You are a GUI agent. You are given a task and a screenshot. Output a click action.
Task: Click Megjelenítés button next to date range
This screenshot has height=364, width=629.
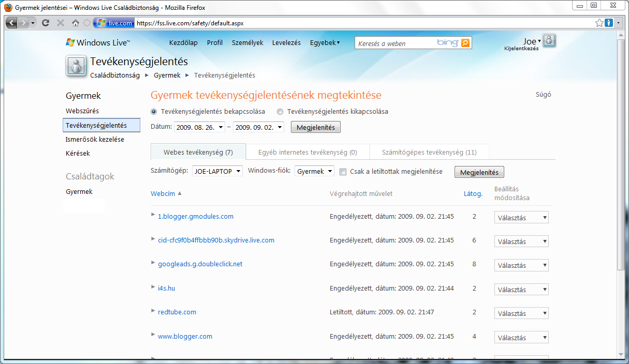pos(316,127)
